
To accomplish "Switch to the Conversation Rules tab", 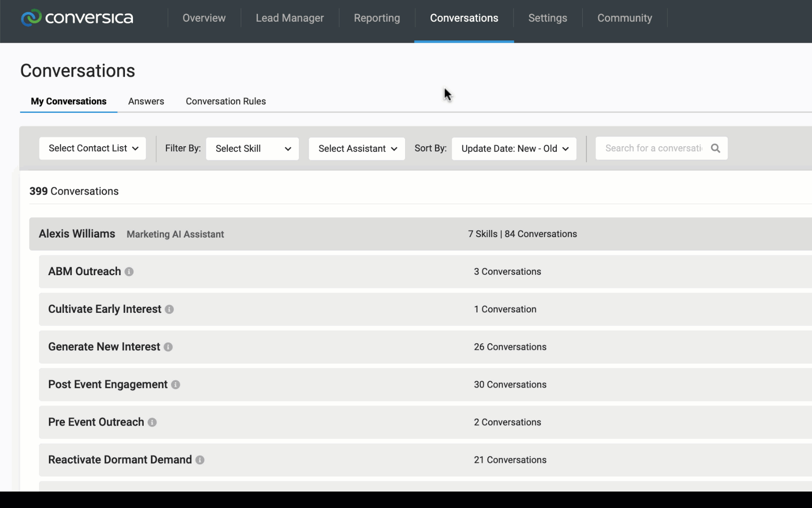I will [226, 101].
